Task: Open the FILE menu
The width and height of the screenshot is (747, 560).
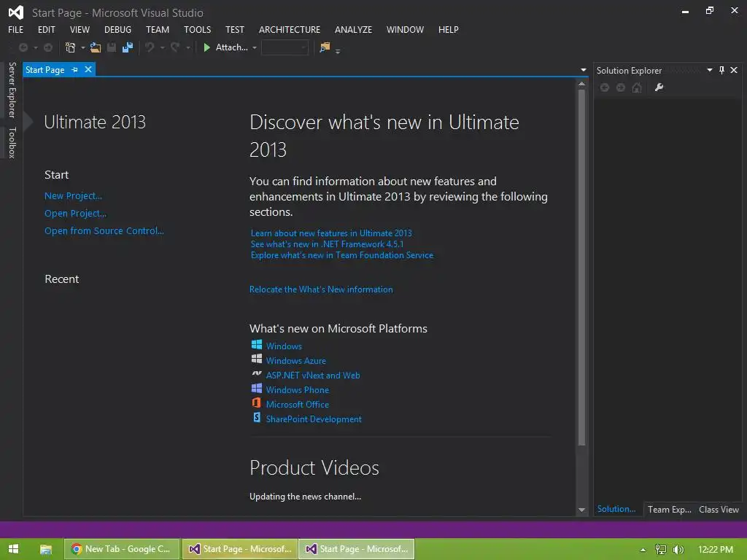Action: point(16,29)
